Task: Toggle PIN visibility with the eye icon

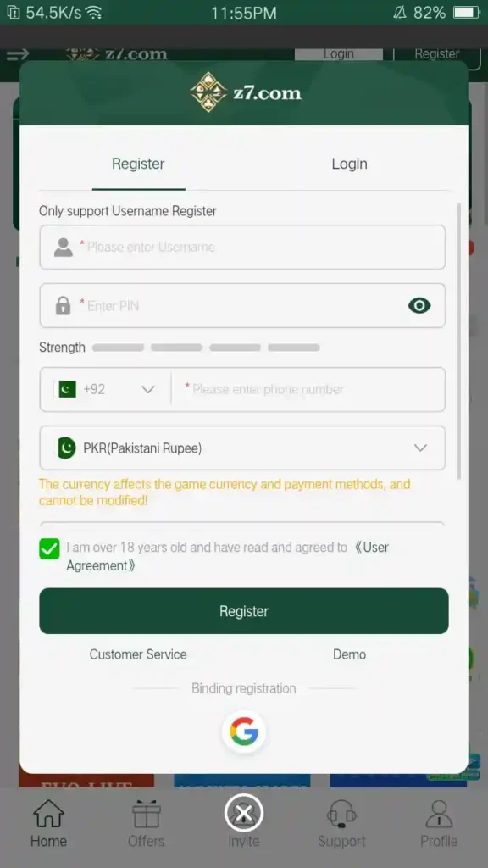Action: pos(419,305)
